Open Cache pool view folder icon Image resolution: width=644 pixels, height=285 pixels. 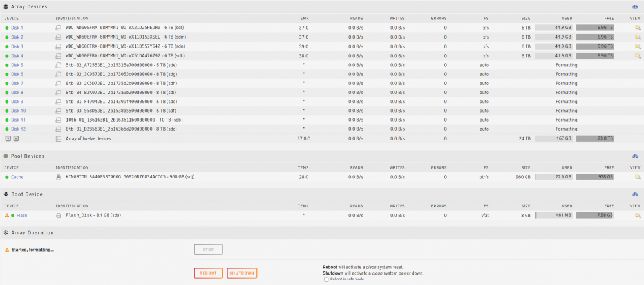[x=638, y=177]
